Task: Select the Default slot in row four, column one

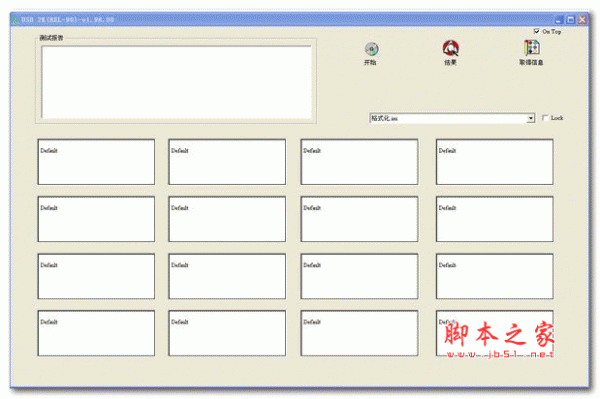Action: (96, 333)
